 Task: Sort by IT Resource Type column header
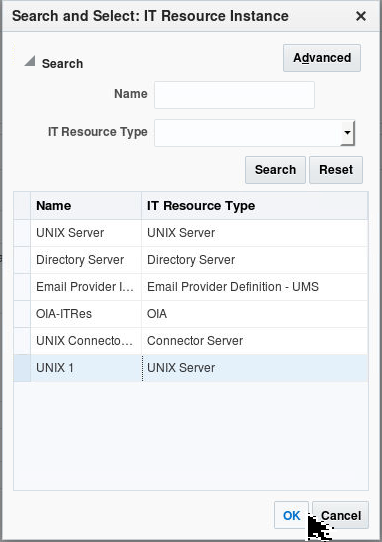[x=254, y=206]
